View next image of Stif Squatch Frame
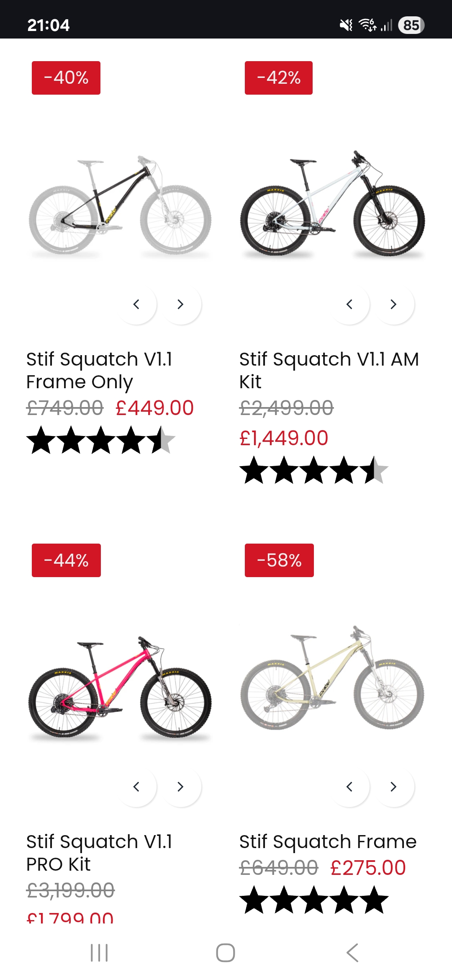 point(393,787)
